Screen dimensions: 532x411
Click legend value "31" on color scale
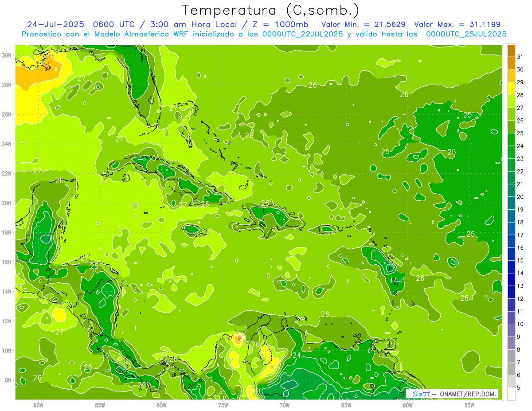520,56
